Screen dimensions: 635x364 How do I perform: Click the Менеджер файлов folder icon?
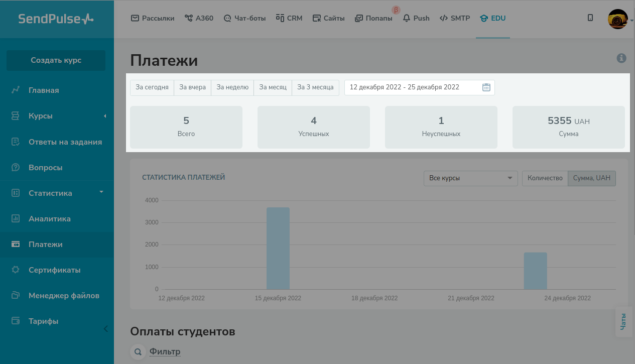click(x=16, y=295)
